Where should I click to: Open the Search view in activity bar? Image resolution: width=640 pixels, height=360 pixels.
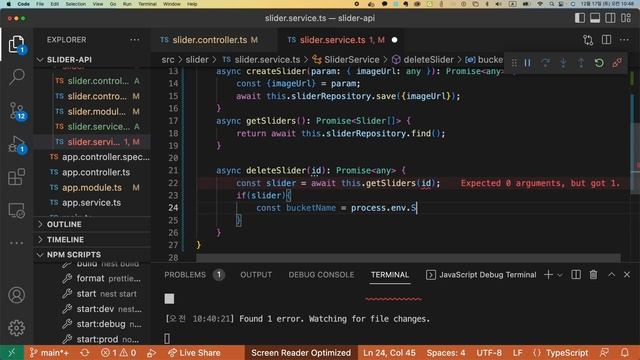pyautogui.click(x=16, y=77)
